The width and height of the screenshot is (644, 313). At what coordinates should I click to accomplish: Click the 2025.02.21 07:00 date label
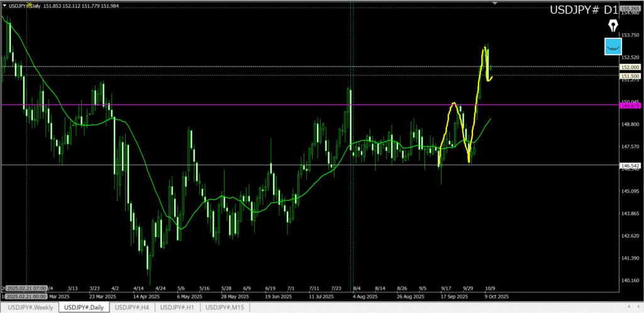[x=26, y=288]
